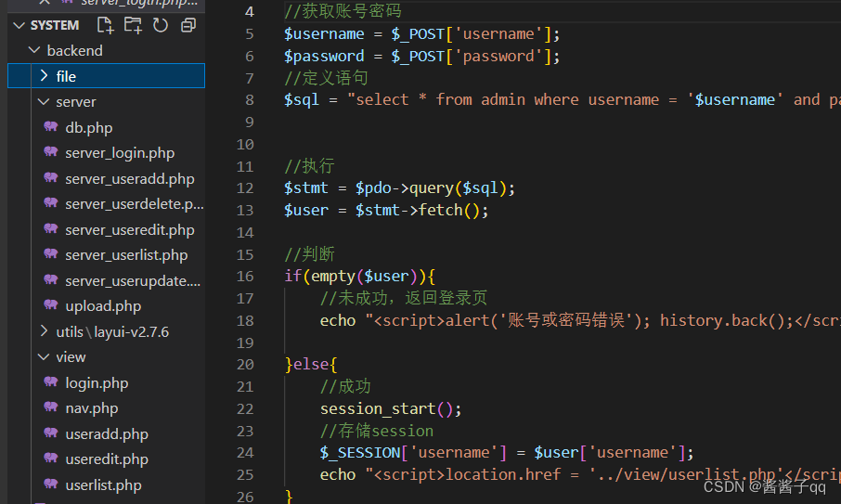The image size is (841, 504).
Task: Collapse the backend folder
Action: (x=34, y=50)
